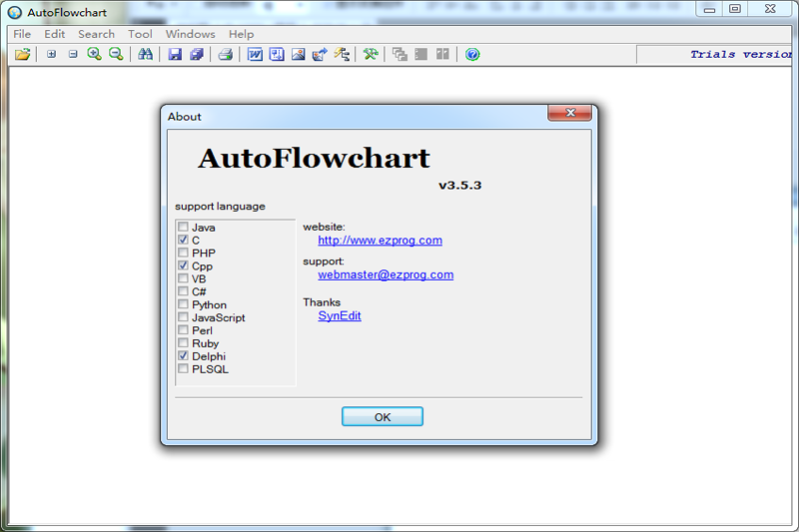The image size is (799, 532).
Task: Print using the printer icon
Action: (226, 54)
